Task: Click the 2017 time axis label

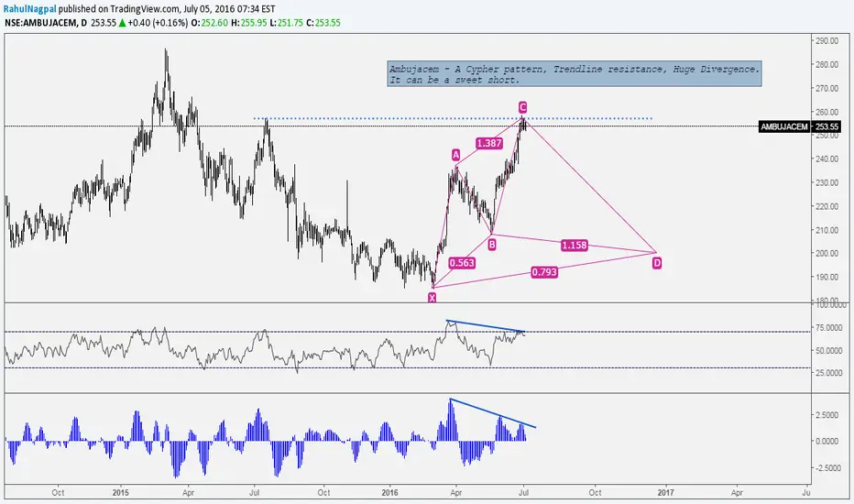Action: point(665,493)
